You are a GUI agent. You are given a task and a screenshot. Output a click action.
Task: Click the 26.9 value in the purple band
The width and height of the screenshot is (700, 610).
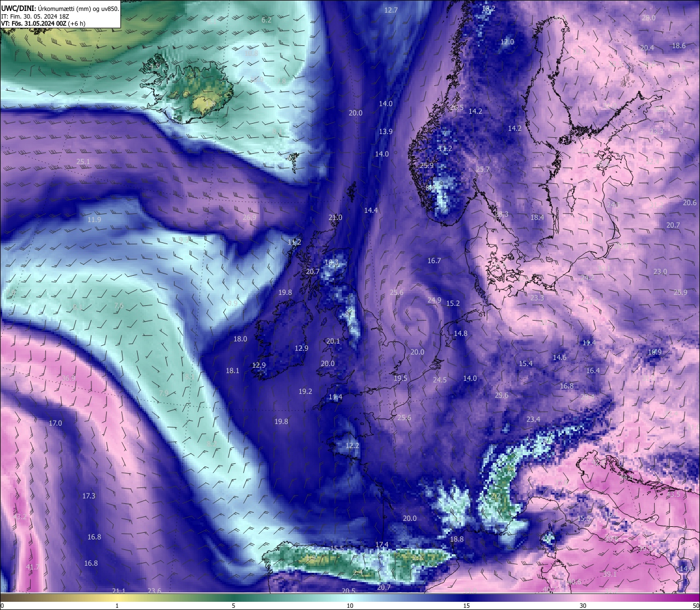[x=249, y=218]
